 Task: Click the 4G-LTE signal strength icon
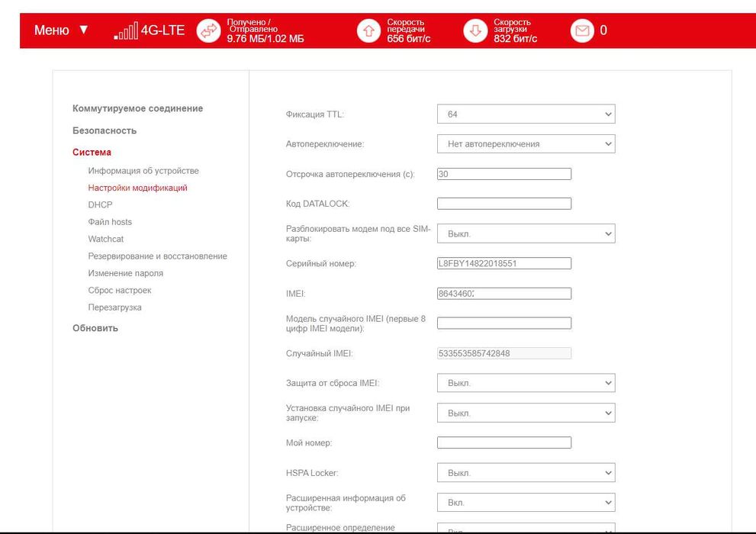click(126, 31)
